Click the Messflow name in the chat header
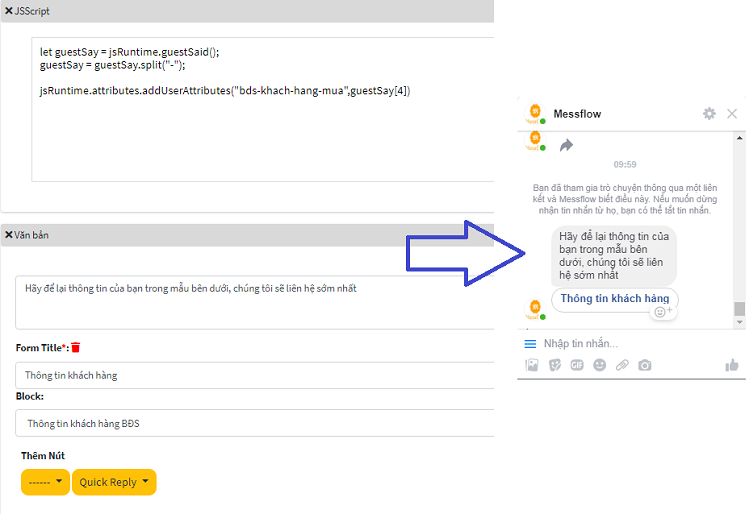The width and height of the screenshot is (749, 514). click(x=577, y=114)
